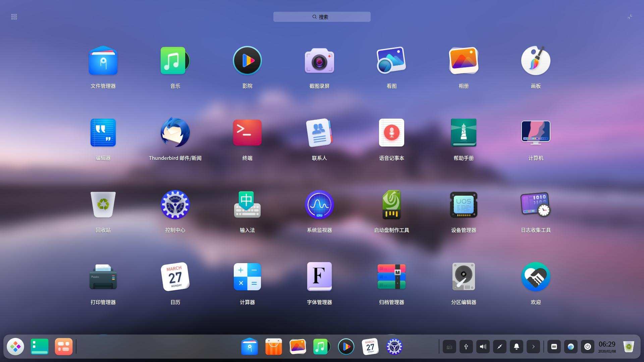Launch 语音记事本 voice notes

point(391,133)
